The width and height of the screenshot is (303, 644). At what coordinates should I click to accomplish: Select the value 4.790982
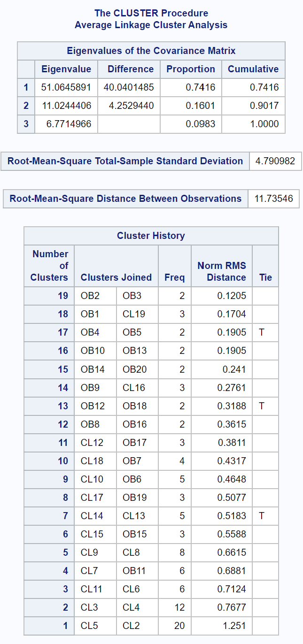click(275, 161)
